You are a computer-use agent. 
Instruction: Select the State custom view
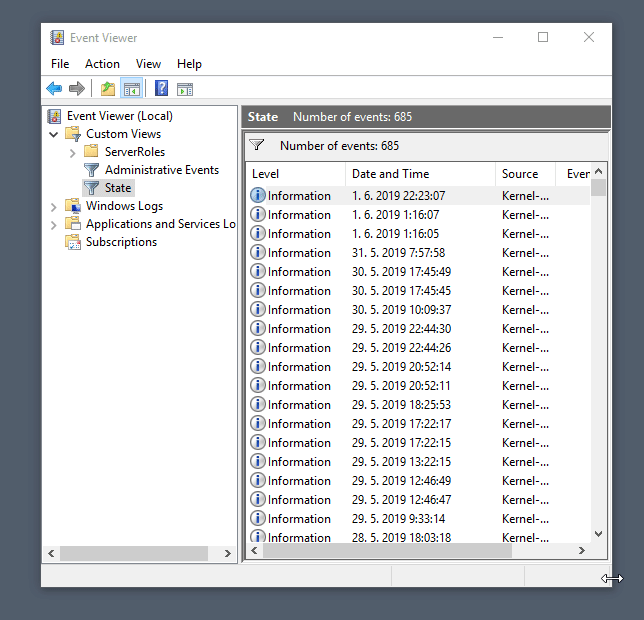[x=118, y=188]
